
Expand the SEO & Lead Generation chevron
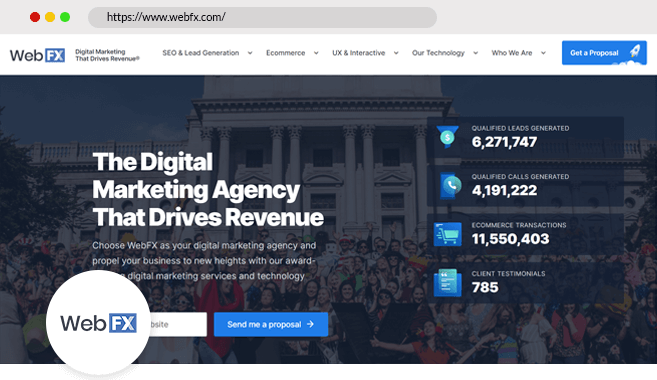click(x=250, y=53)
